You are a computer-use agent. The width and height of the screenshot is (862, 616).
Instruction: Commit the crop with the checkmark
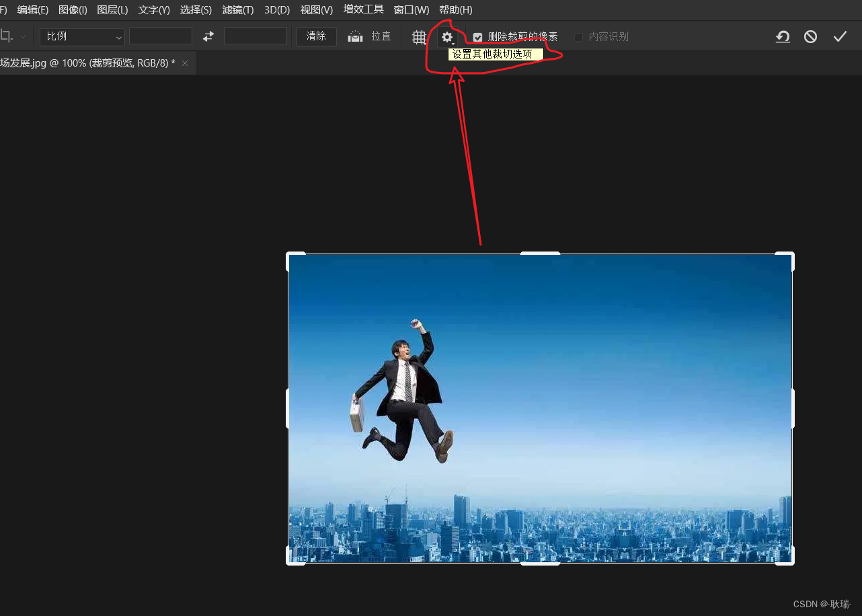[840, 37]
